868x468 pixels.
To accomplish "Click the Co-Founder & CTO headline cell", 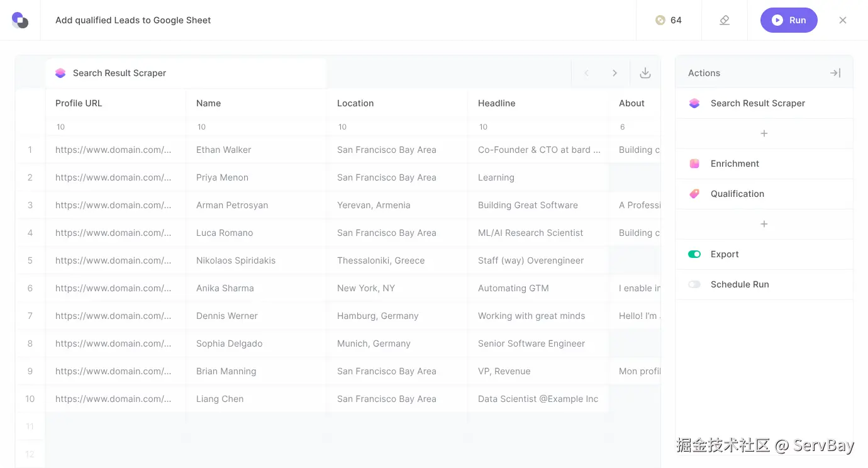I will 538,150.
